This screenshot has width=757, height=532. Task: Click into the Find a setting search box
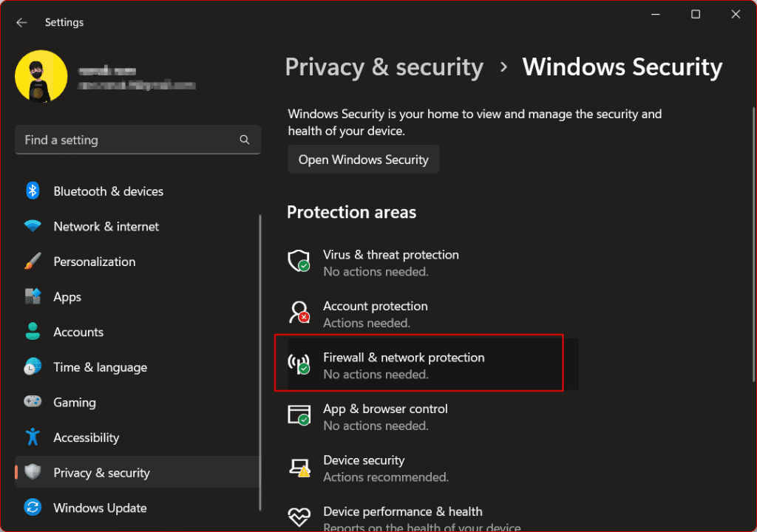[x=138, y=140]
